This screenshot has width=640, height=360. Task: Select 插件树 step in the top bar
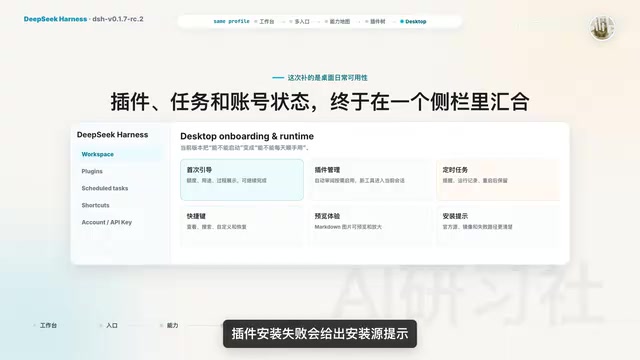[375, 22]
